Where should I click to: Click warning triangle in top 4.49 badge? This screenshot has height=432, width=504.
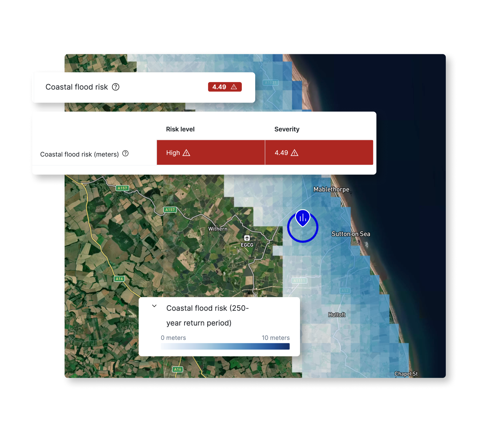234,87
